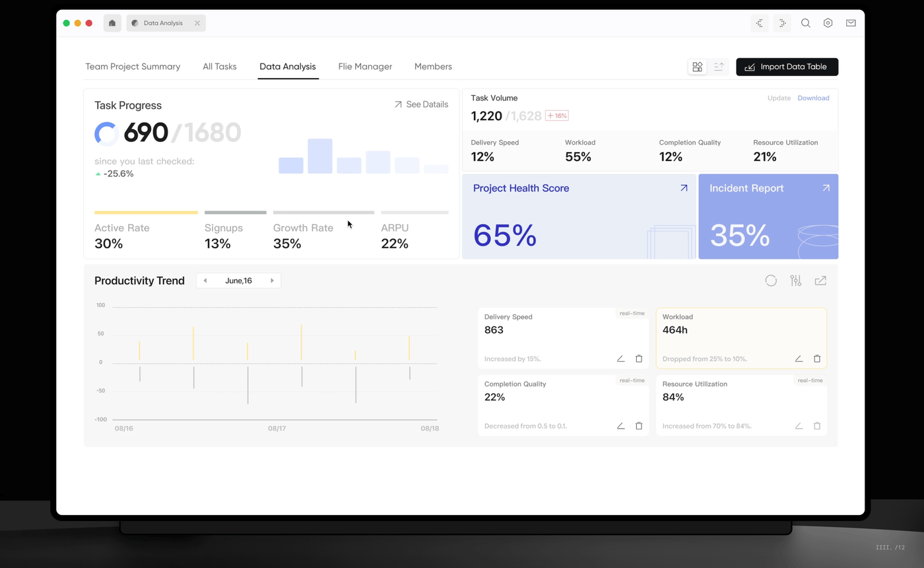Click the June,16 date field
This screenshot has height=568, width=924.
tap(238, 281)
